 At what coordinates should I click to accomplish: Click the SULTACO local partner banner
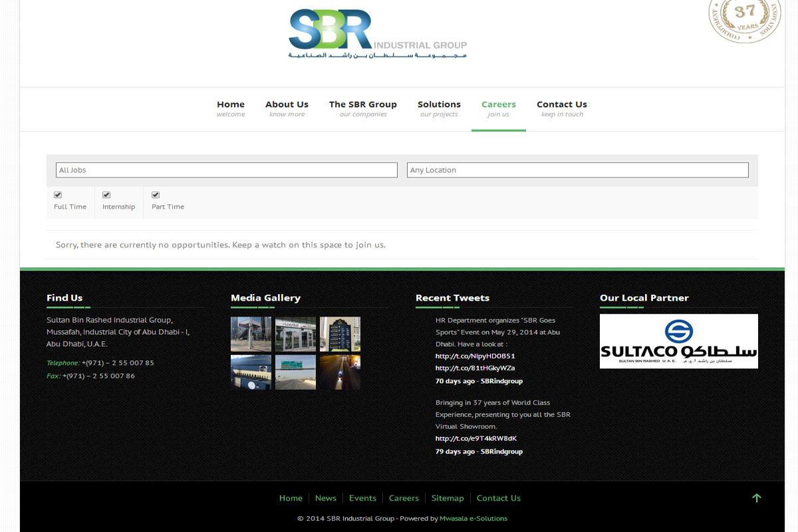[x=679, y=341]
